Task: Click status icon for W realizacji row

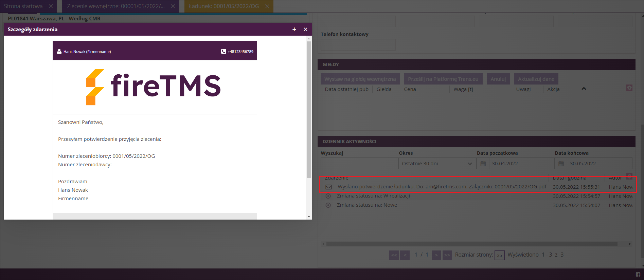Action: point(328,196)
